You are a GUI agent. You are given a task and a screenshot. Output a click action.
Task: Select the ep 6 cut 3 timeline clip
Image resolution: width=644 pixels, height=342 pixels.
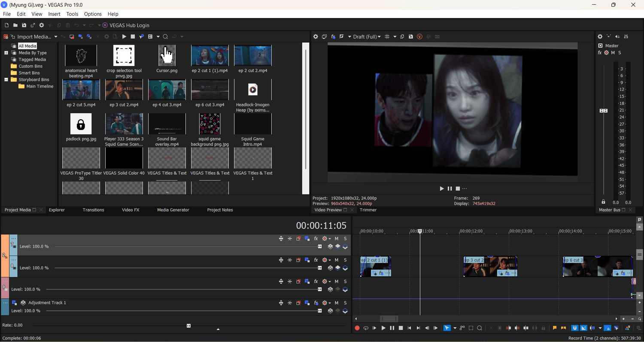pos(598,266)
